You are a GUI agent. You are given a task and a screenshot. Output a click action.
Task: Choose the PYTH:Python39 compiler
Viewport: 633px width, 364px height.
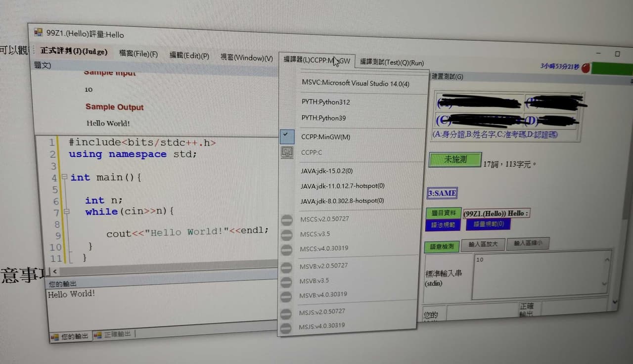pos(324,118)
